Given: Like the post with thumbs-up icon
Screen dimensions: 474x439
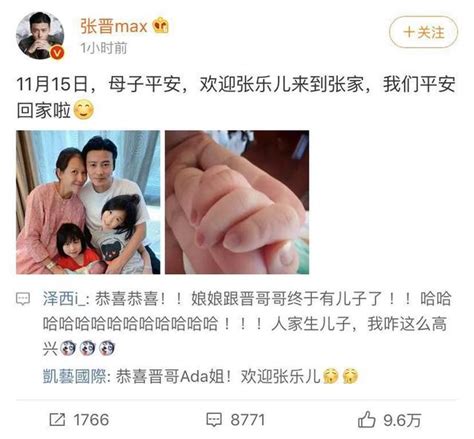Looking at the screenshot, I should click(x=367, y=419).
